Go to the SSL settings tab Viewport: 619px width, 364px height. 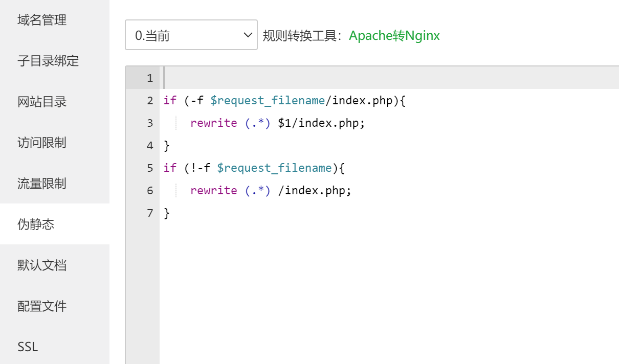pyautogui.click(x=27, y=347)
